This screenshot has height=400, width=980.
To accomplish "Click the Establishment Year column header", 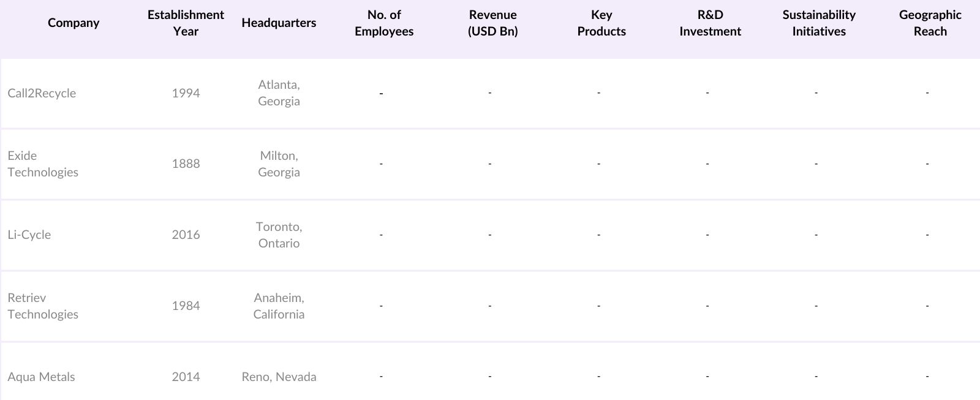I will (x=186, y=23).
